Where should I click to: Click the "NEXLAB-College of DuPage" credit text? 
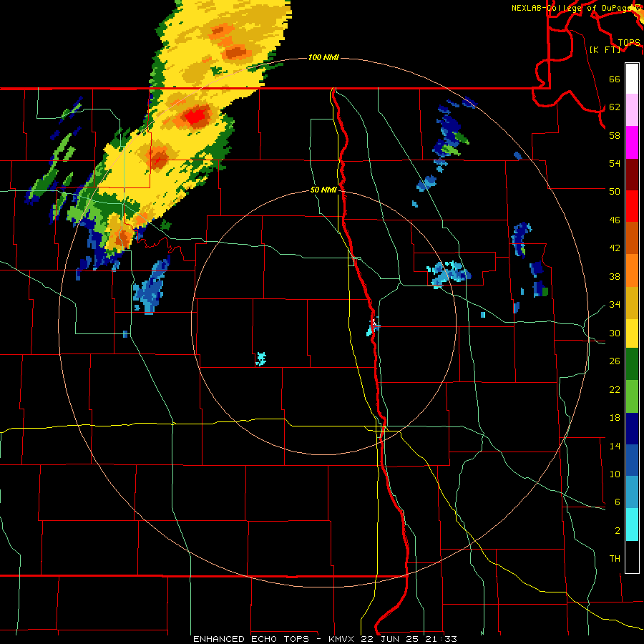point(575,8)
